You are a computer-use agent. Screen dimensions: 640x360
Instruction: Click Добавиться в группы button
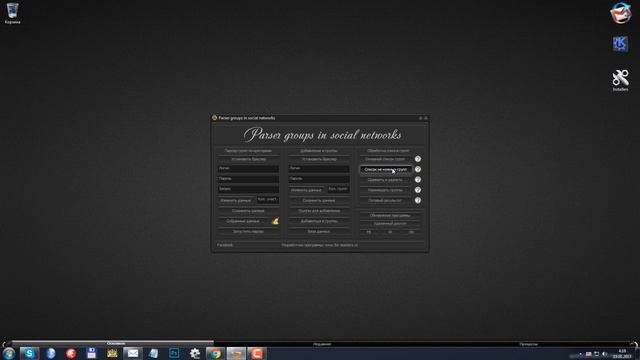point(319,221)
